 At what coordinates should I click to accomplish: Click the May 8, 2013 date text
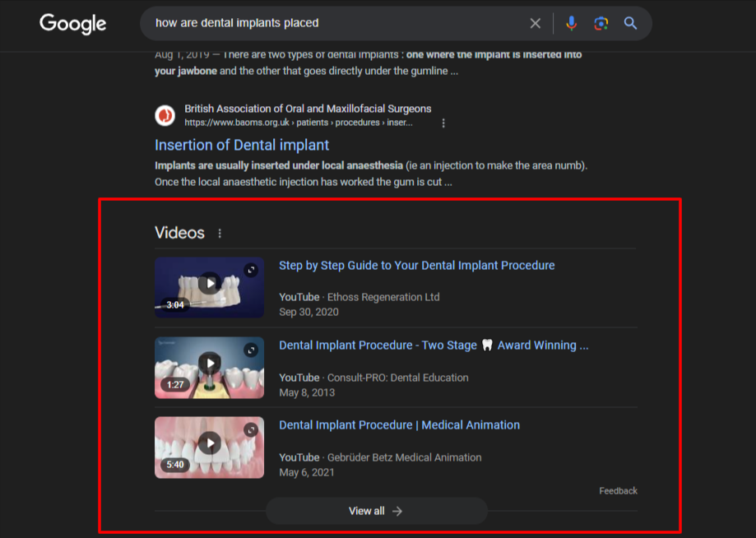click(x=307, y=393)
